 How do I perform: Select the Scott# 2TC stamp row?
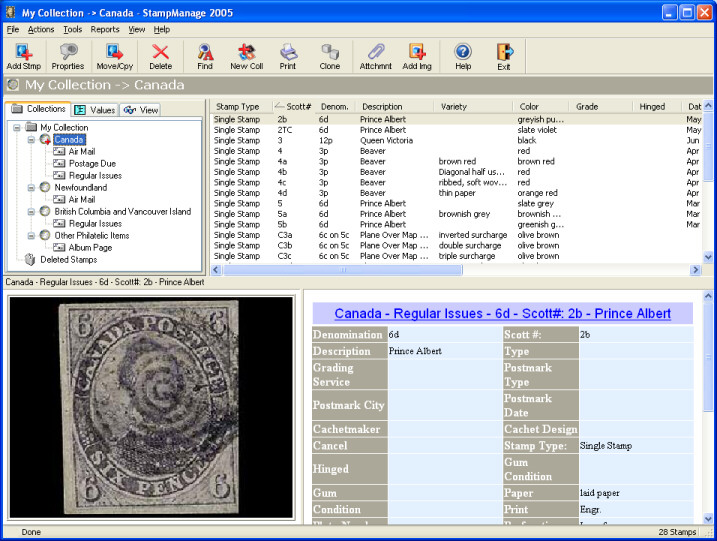click(456, 130)
